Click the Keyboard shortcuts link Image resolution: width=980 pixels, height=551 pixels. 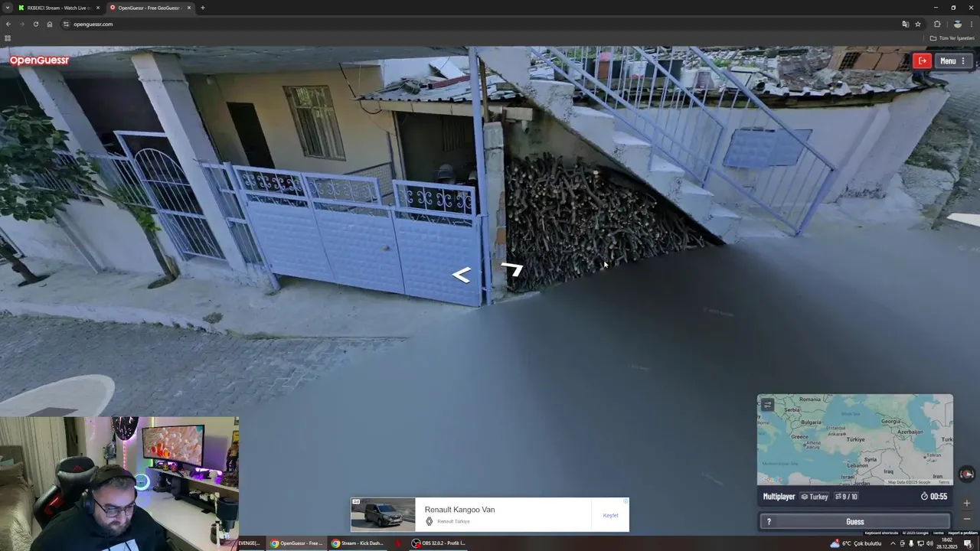[x=881, y=533]
